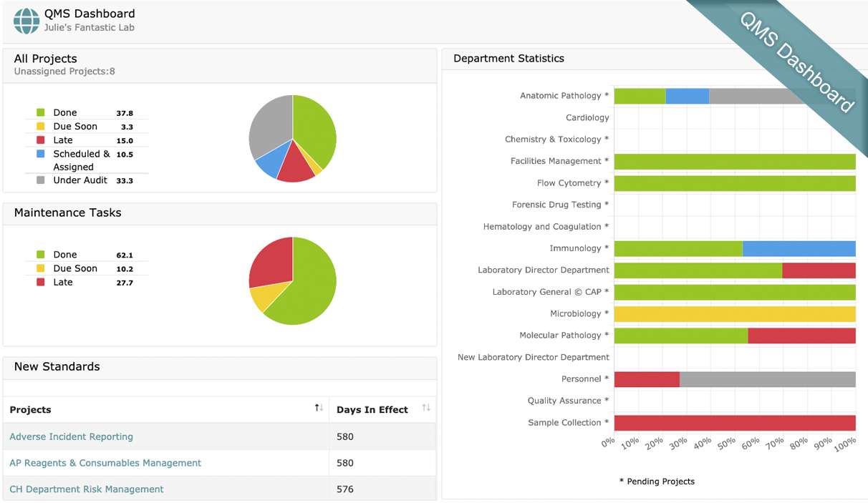Sort the Days In Effect column arrows
Viewport: 868px width, 503px height.
pyautogui.click(x=426, y=408)
